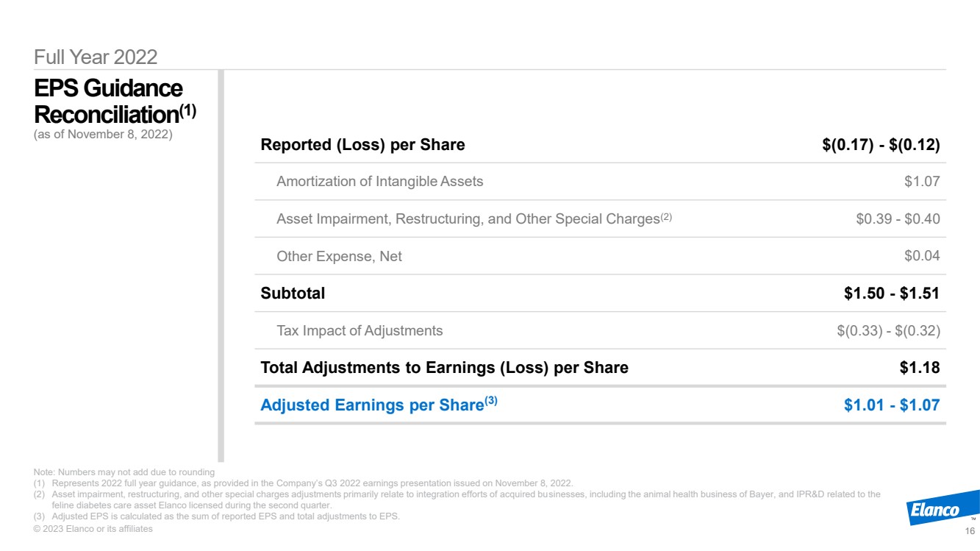Select Asset Impairment, Restructuring row label

[474, 218]
